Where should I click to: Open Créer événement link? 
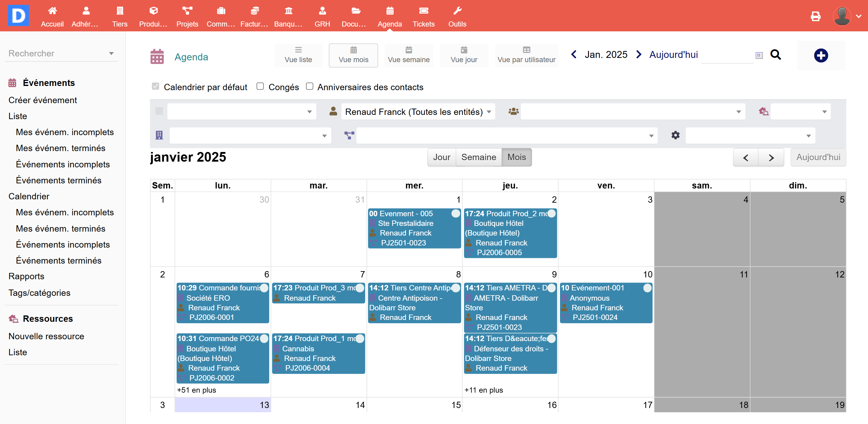click(42, 100)
